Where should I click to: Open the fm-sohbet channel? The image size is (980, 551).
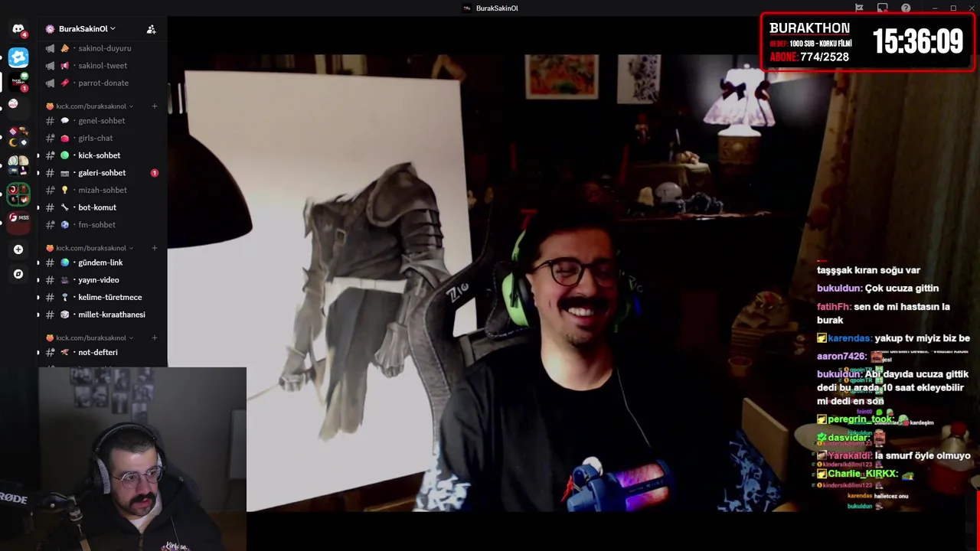click(102, 225)
